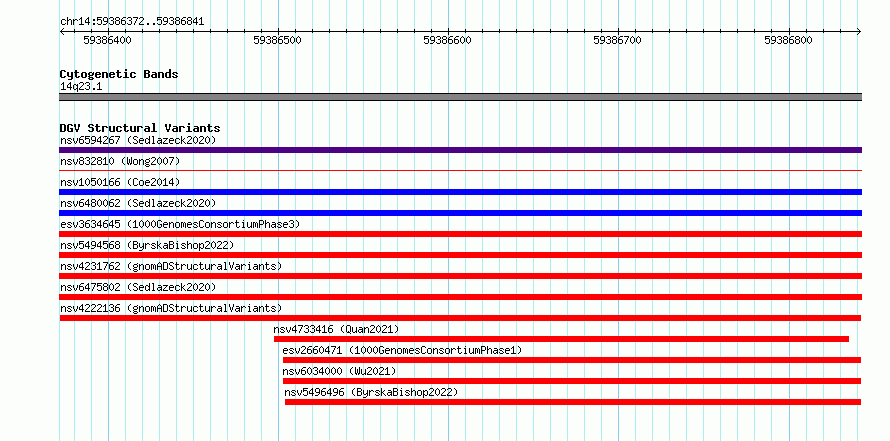Click the DGV Structural Variants track heading

coord(140,128)
